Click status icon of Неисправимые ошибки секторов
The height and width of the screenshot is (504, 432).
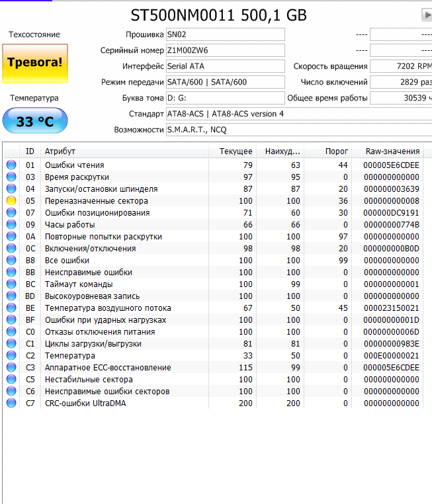tap(11, 391)
